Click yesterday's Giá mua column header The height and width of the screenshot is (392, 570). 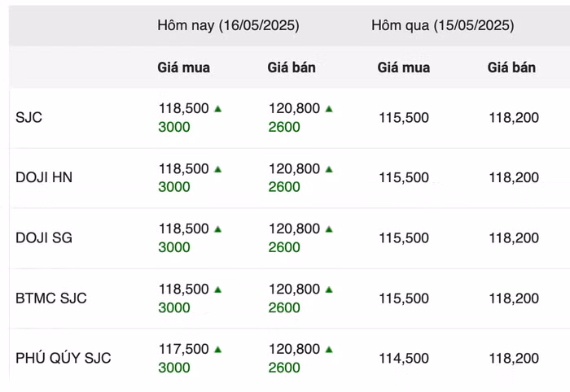(x=403, y=68)
